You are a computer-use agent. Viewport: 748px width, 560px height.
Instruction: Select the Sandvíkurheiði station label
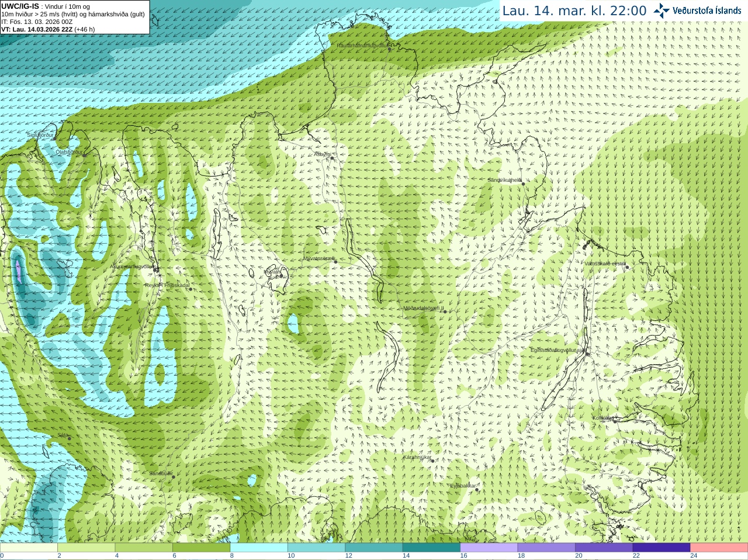[505, 180]
